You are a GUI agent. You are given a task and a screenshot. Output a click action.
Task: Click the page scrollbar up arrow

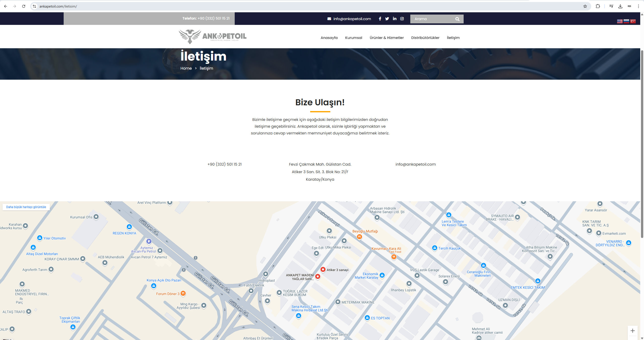pyautogui.click(x=642, y=14)
